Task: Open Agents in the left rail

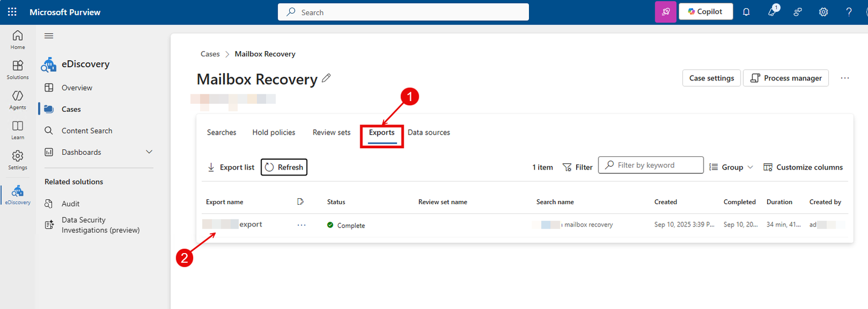Action: (x=18, y=99)
